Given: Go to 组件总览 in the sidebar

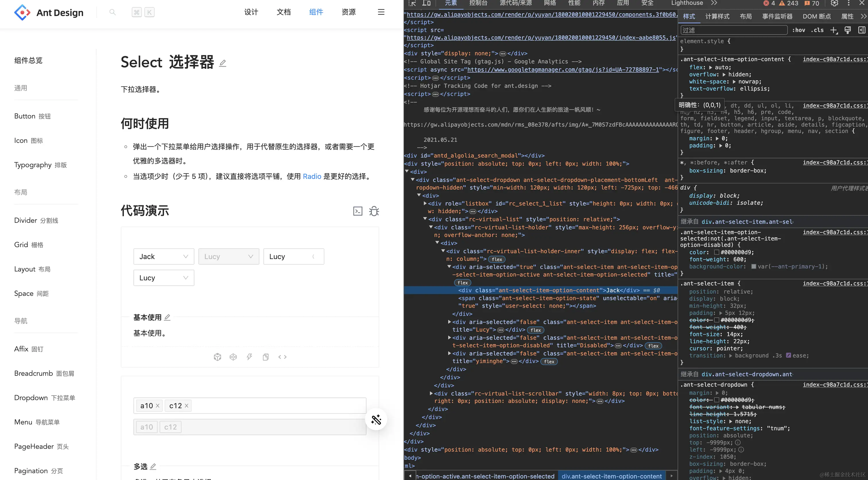Looking at the screenshot, I should (28, 60).
